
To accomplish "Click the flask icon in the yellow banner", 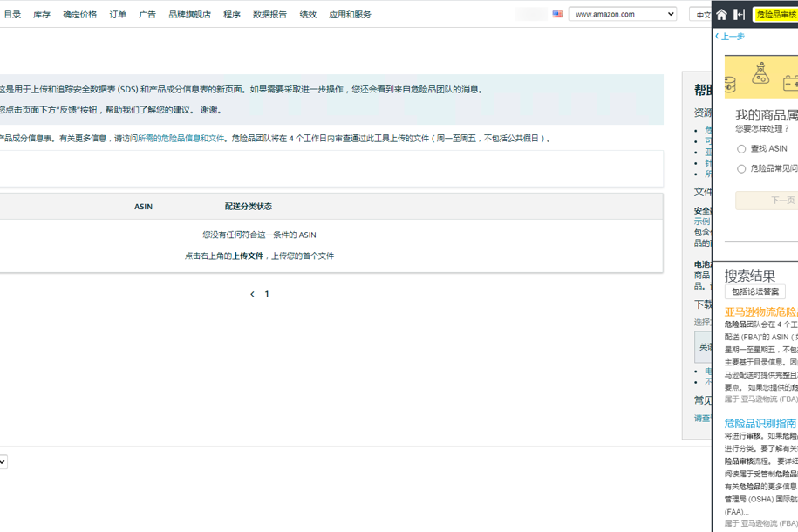I will [x=760, y=73].
